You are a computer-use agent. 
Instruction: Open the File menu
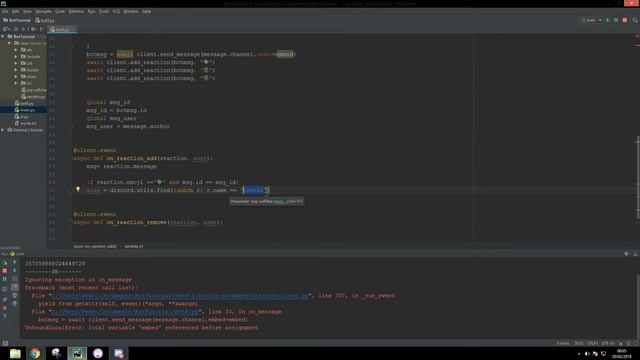pos(5,11)
